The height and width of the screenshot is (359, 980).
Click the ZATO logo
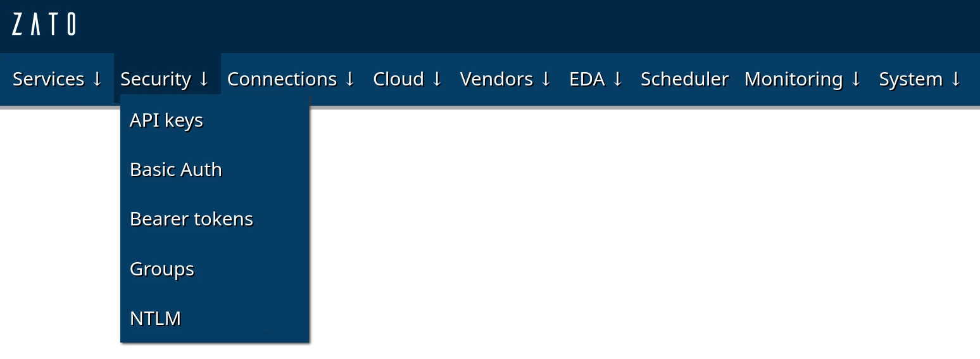click(x=44, y=25)
